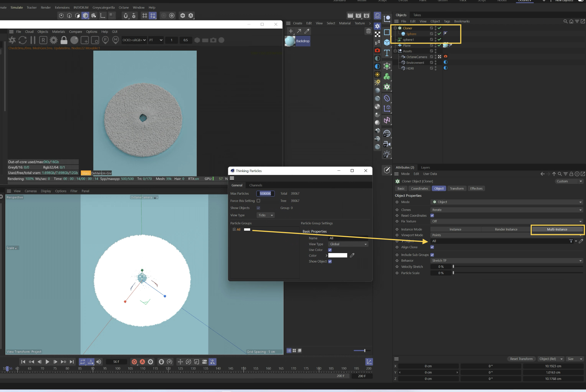The height and width of the screenshot is (392, 586).
Task: Click the record active objects keyframe icon
Action: 134,362
